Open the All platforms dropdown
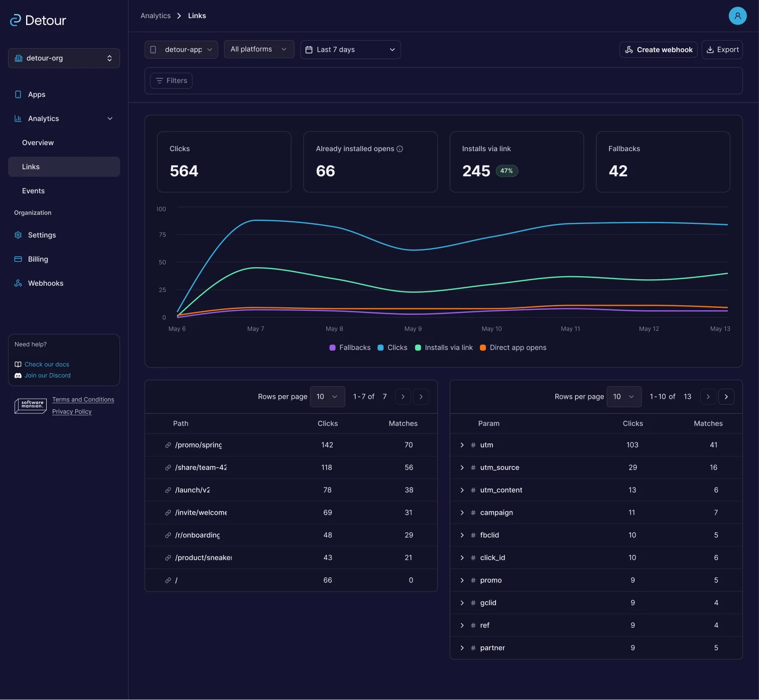759x700 pixels. coord(259,49)
